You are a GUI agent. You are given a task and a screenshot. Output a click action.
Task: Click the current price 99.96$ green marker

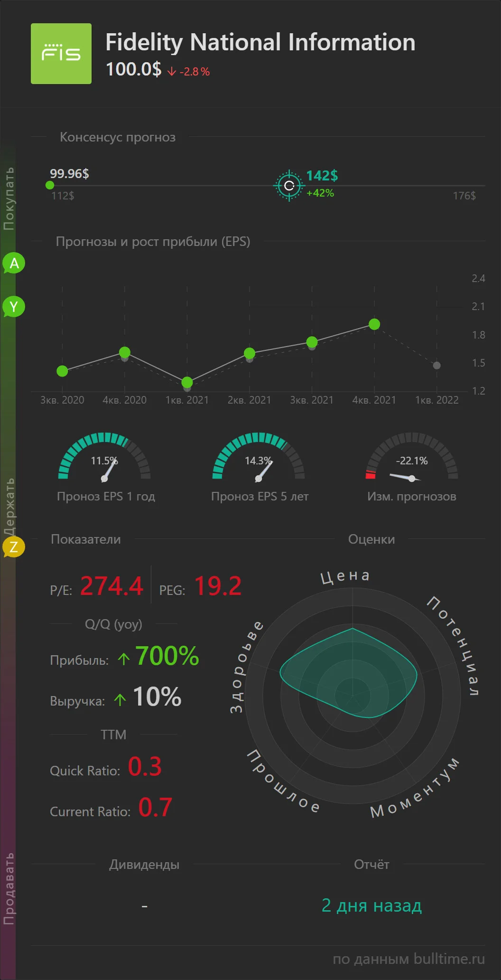(x=50, y=185)
